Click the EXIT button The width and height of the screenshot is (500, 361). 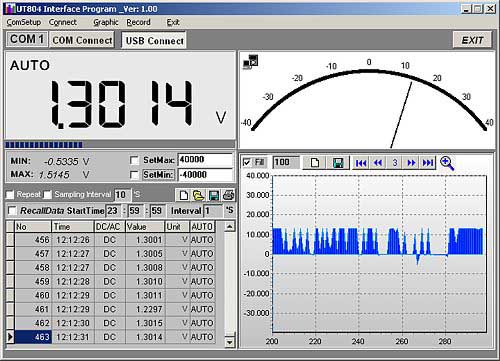pos(472,40)
